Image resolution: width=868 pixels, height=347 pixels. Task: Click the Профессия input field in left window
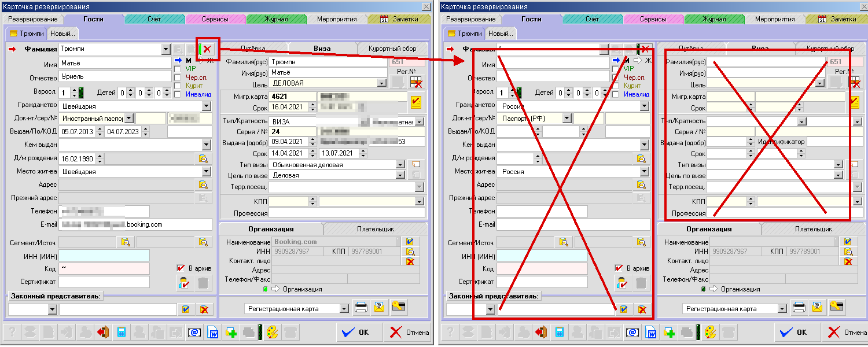pos(348,213)
